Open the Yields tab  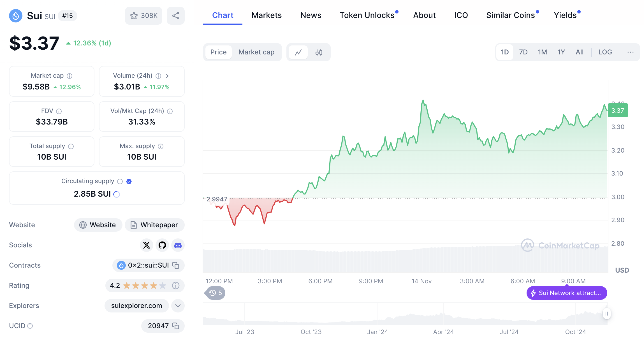(565, 15)
